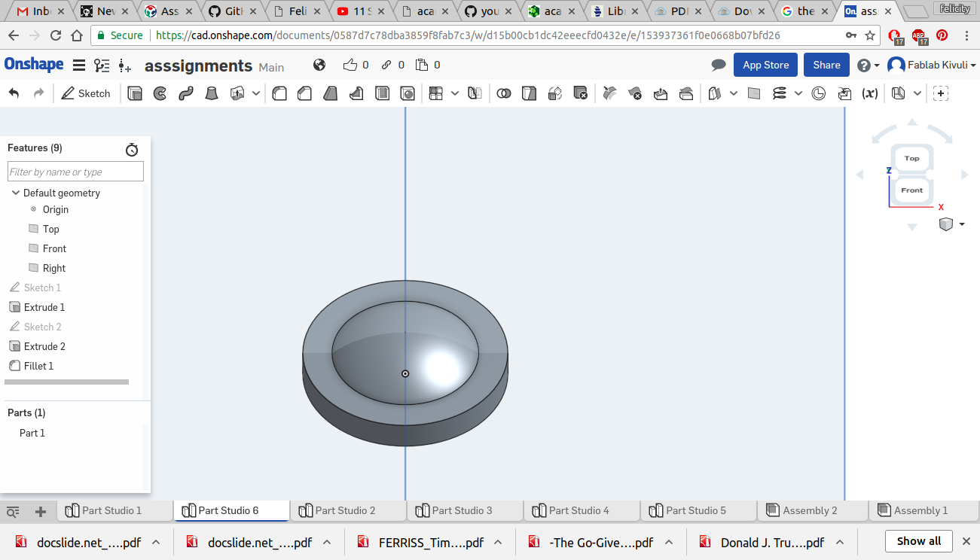The height and width of the screenshot is (560, 980).
Task: Expand the Offset surface tools dropdown arrow
Action: (734, 93)
